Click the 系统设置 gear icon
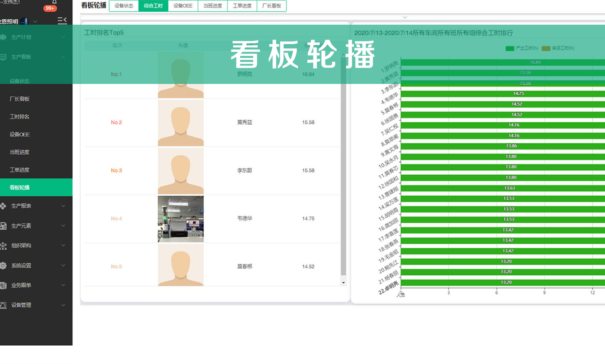Viewport: 605px width, 364px height. 4,265
